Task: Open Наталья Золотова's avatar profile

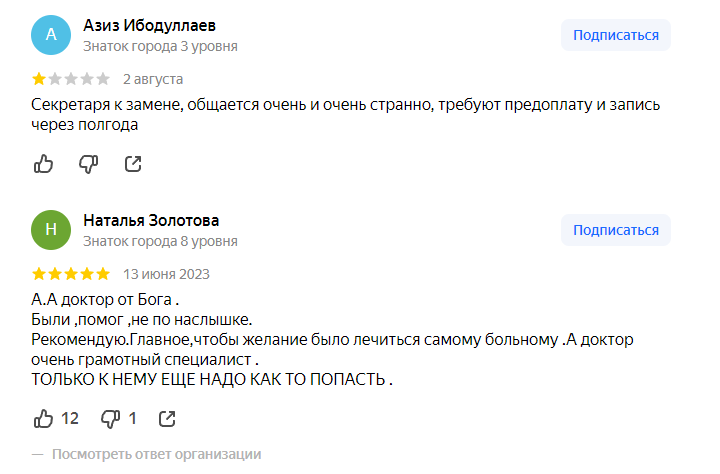Action: click(52, 230)
